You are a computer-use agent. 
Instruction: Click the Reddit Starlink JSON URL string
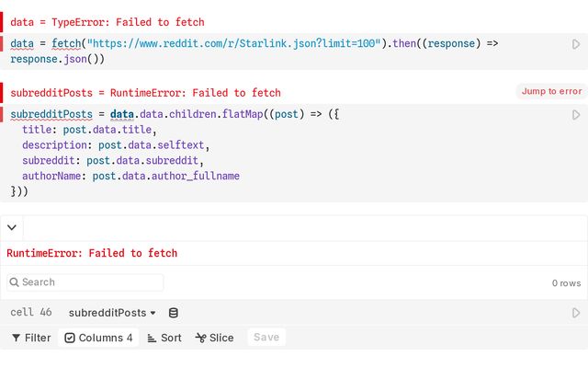pos(234,43)
